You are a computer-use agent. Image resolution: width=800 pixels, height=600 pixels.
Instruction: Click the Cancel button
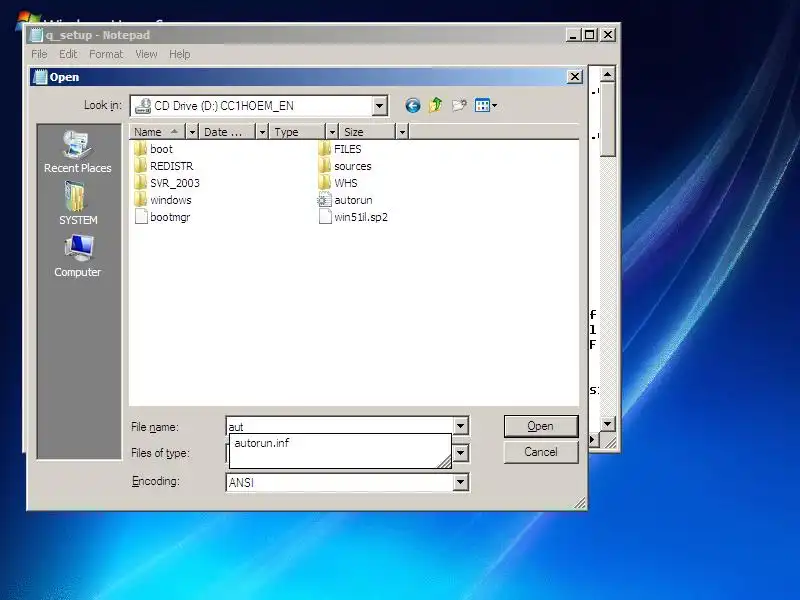point(541,452)
